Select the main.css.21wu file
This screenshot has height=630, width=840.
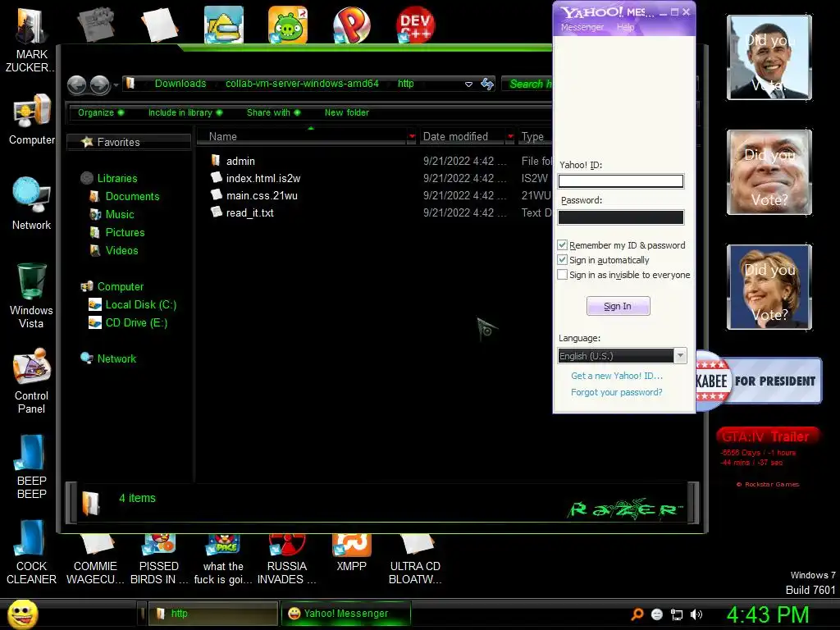[x=262, y=195]
